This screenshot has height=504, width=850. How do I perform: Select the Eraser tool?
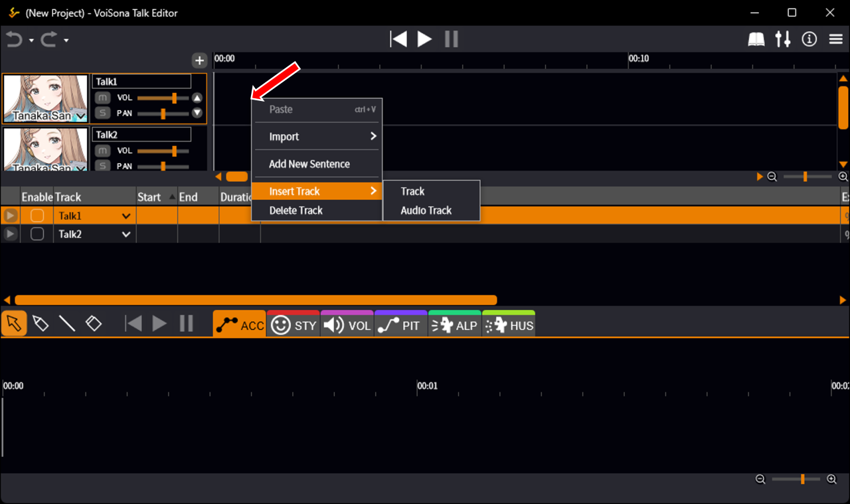pos(94,323)
